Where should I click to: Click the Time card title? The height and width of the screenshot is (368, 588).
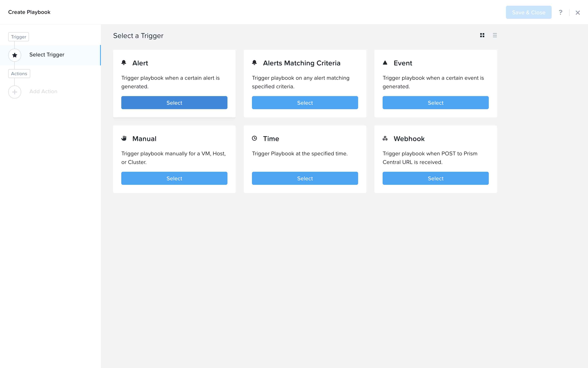click(x=271, y=139)
